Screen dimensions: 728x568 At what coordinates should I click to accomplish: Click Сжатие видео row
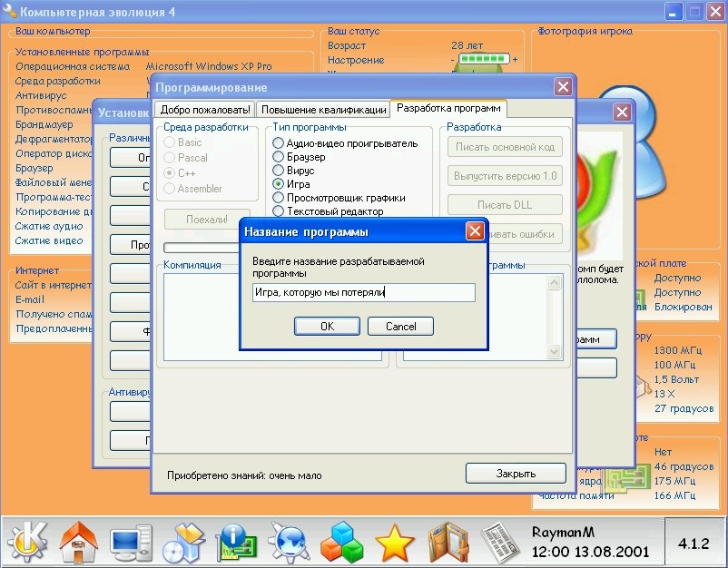[x=49, y=240]
